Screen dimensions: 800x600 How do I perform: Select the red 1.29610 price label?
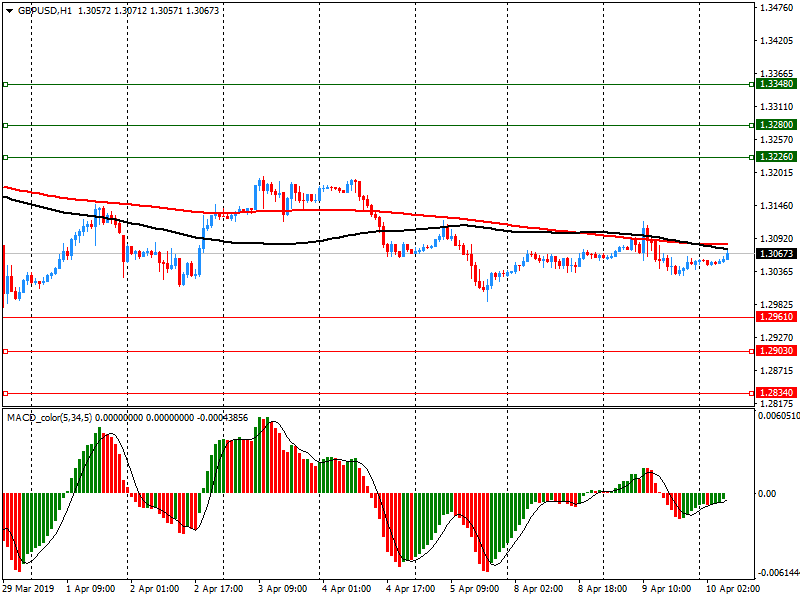[776, 317]
